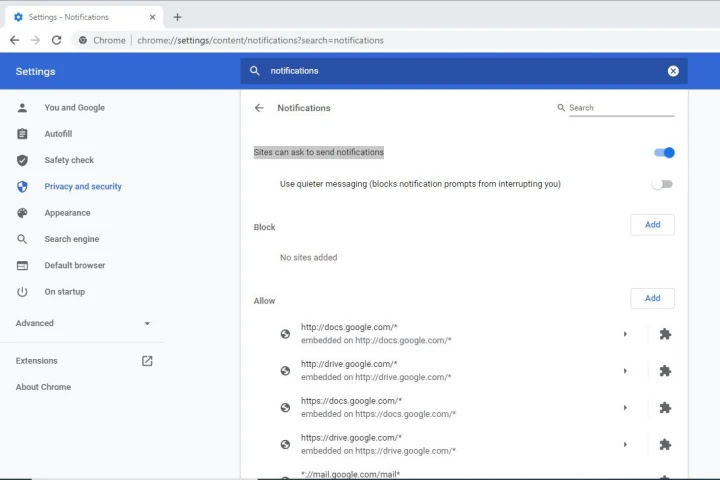Click extension puzzle icon for http://docs.google.com
Image resolution: width=720 pixels, height=480 pixels.
click(665, 334)
